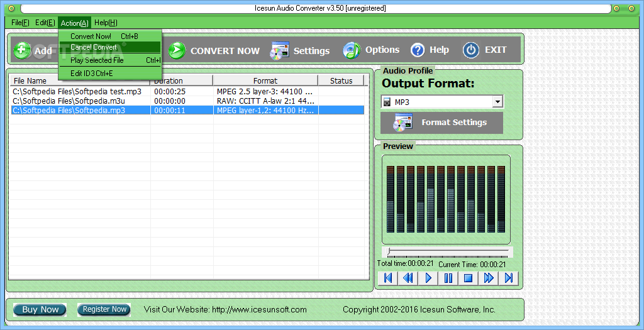Fast forward the preview audio
Image resolution: width=644 pixels, height=330 pixels.
coord(488,278)
